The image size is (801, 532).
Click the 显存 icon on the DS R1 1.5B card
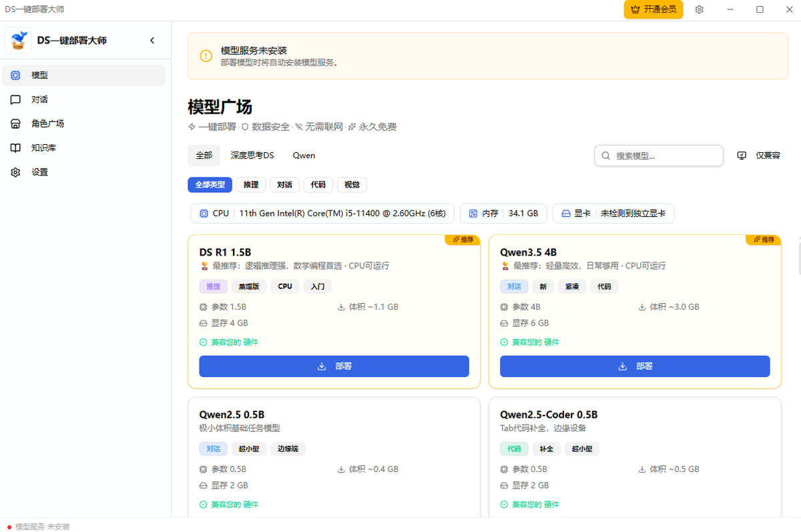click(x=204, y=323)
